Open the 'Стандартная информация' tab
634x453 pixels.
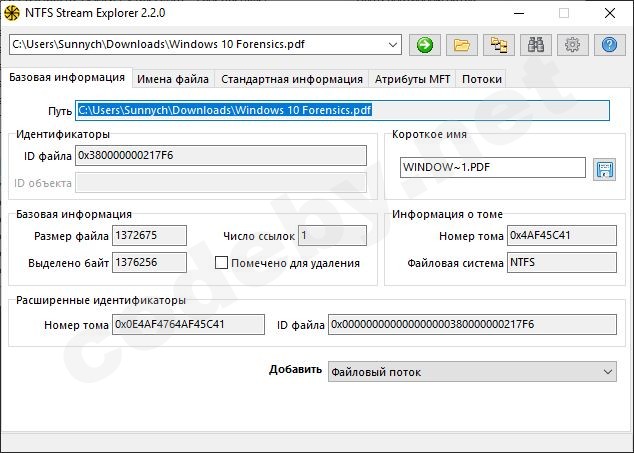pos(291,79)
